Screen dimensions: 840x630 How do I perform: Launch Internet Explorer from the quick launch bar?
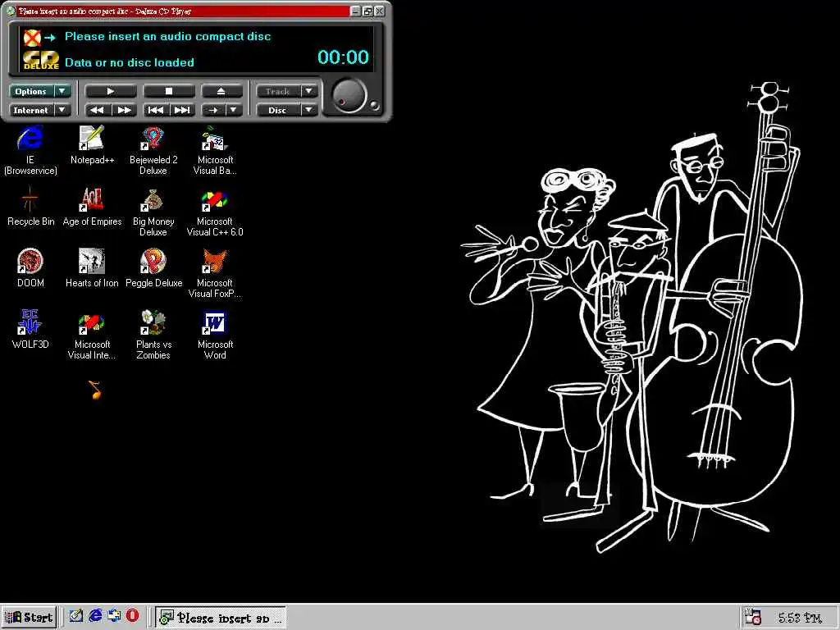coord(95,616)
